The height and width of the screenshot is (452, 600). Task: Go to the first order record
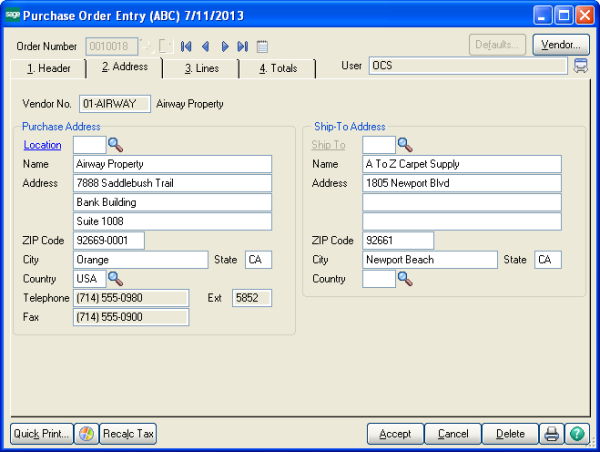click(x=187, y=46)
